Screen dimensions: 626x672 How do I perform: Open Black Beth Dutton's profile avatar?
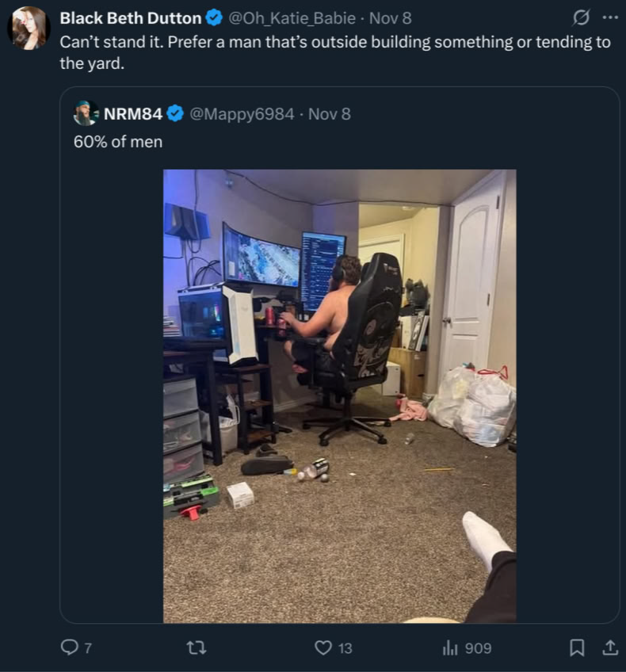click(x=29, y=29)
